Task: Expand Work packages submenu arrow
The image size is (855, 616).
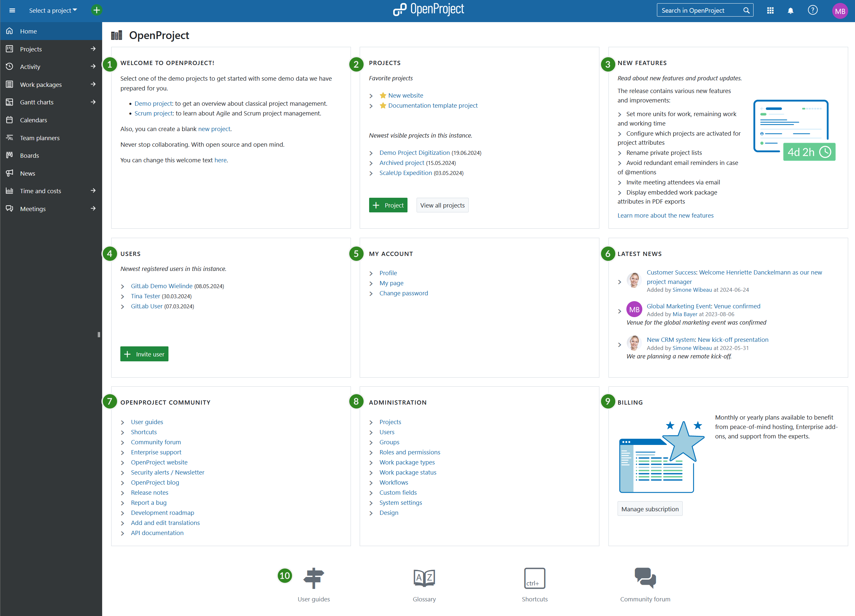Action: [93, 84]
